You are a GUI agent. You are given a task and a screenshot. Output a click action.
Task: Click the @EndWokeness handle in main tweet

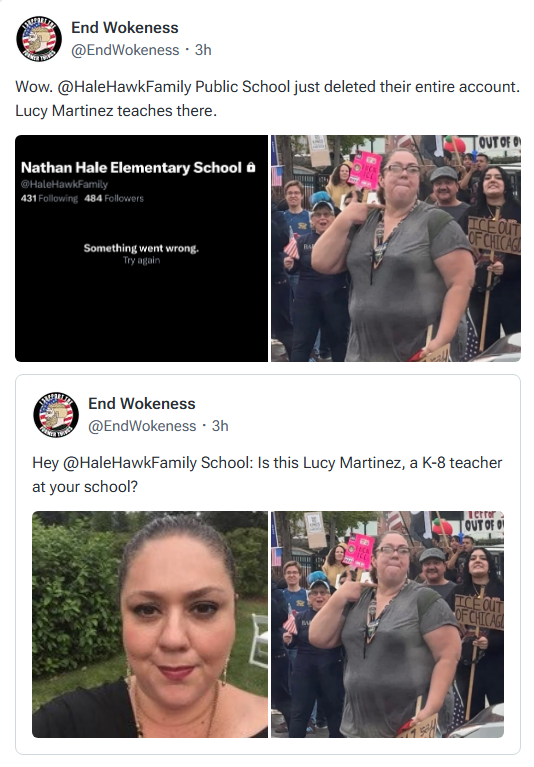(x=125, y=50)
